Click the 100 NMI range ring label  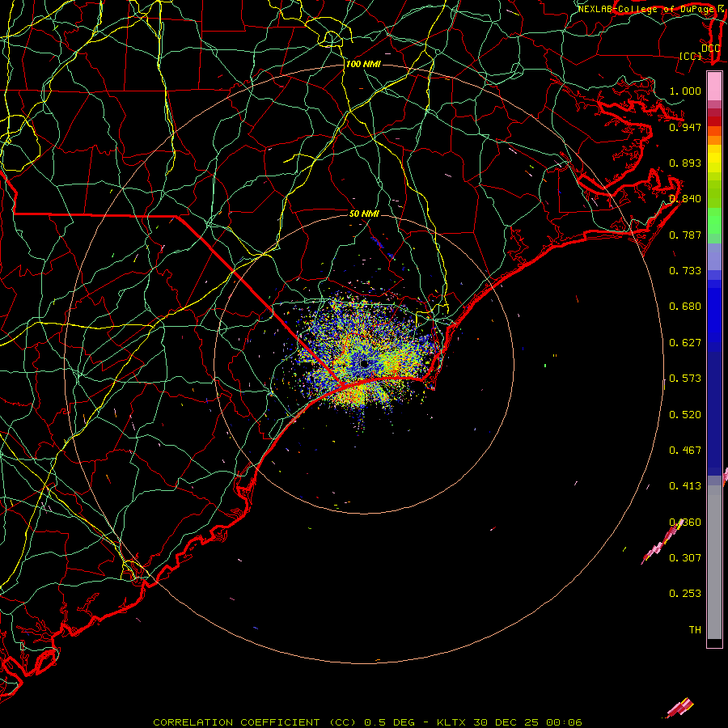[363, 64]
